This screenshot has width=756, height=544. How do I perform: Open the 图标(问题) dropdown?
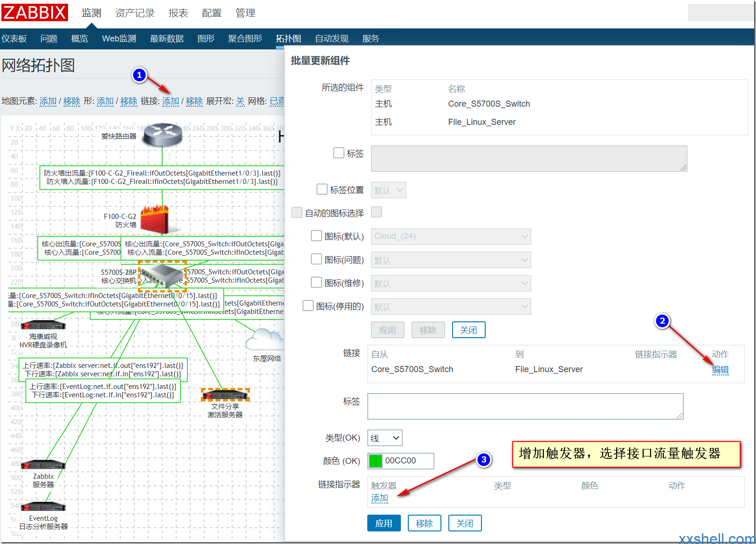click(451, 260)
